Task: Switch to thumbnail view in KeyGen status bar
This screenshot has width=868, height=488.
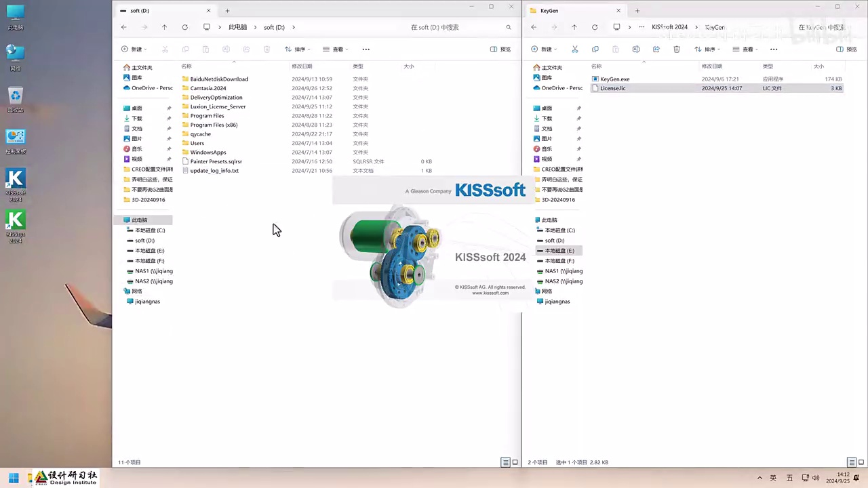Action: pyautogui.click(x=861, y=462)
